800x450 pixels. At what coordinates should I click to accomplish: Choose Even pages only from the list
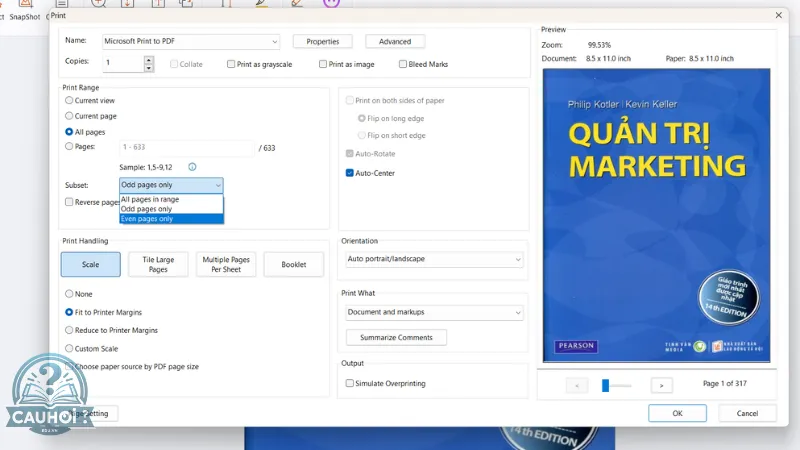171,219
